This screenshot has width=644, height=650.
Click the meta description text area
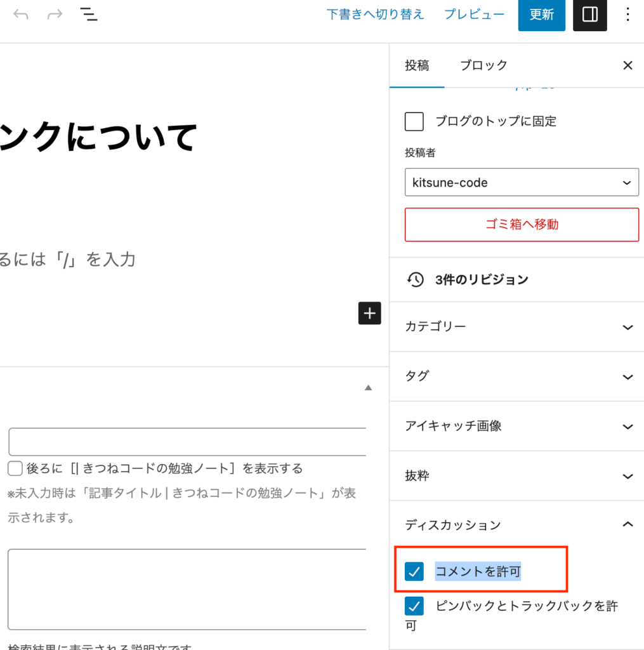point(187,590)
